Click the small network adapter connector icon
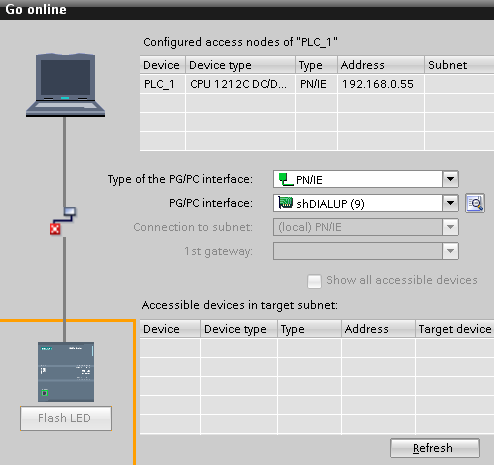Viewport: 494px width, 465px height. click(x=70, y=211)
